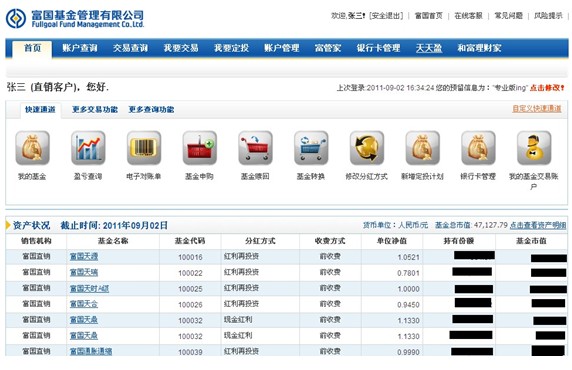Screen dimensions: 572x370
Task: Open the 富国通胀通缩 fund link
Action: point(91,351)
